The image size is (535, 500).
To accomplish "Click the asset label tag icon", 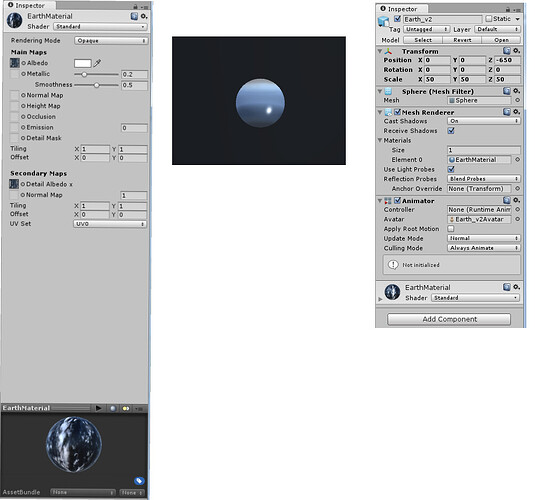I will (139, 481).
